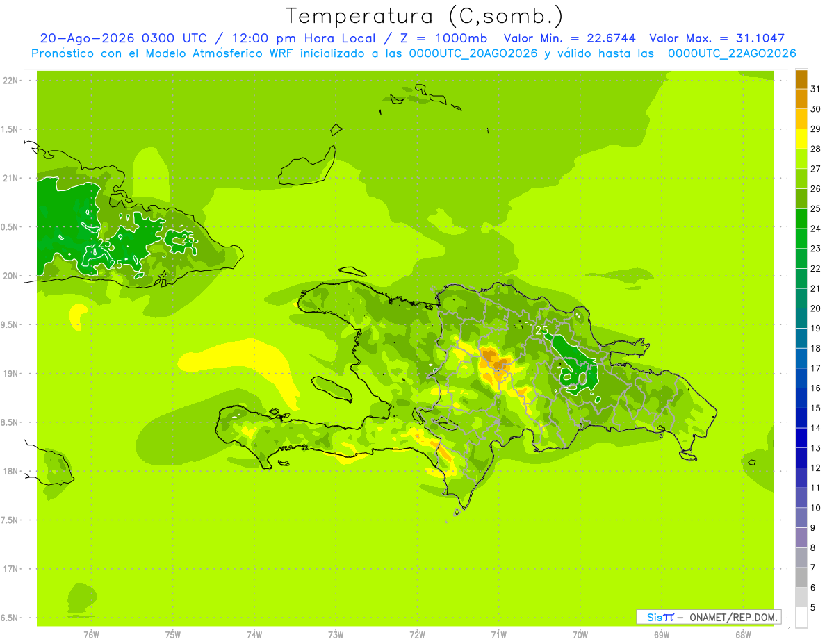The height and width of the screenshot is (644, 834).
Task: Click the '17N' latitude label
Action: coord(11,569)
